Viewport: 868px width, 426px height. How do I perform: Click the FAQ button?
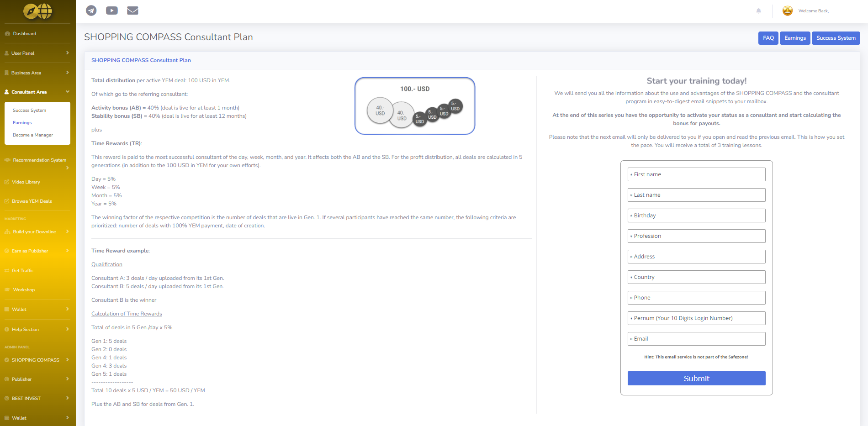768,38
